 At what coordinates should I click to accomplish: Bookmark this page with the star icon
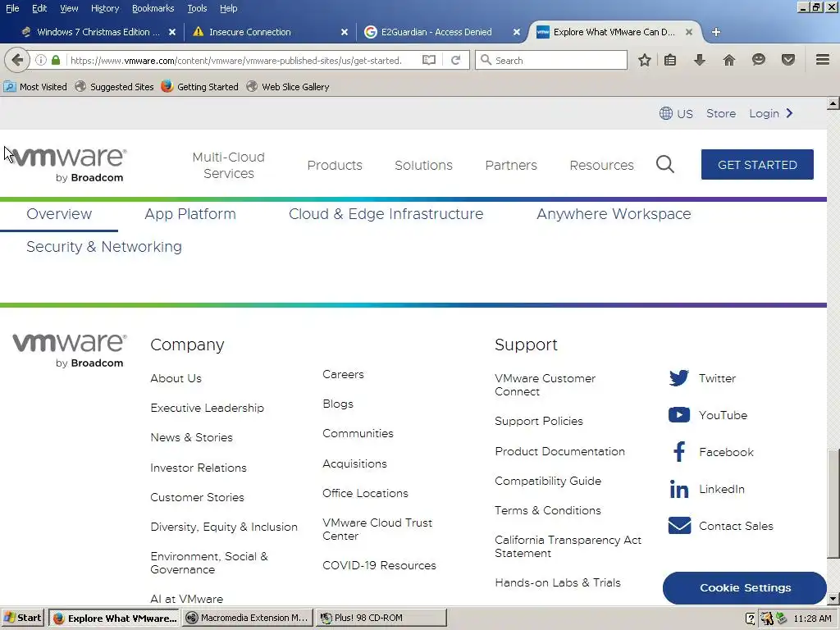(x=645, y=60)
